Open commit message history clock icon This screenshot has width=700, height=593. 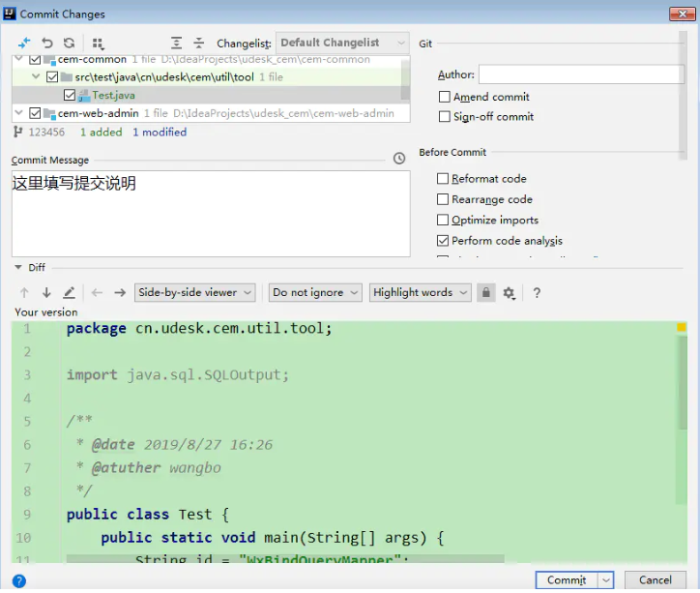point(399,159)
